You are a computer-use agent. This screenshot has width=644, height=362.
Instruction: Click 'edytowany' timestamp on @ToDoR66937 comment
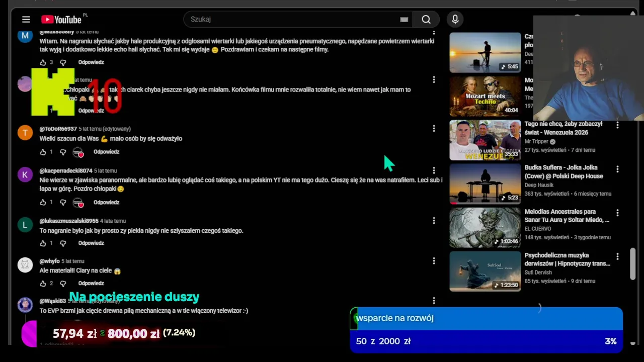point(105,129)
